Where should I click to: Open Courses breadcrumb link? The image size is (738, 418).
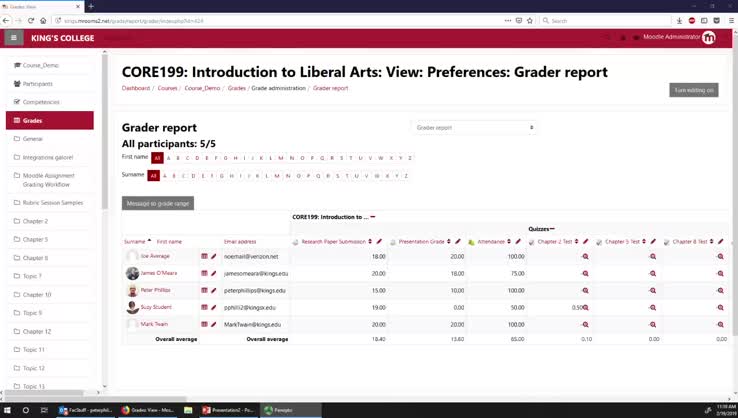coord(167,88)
